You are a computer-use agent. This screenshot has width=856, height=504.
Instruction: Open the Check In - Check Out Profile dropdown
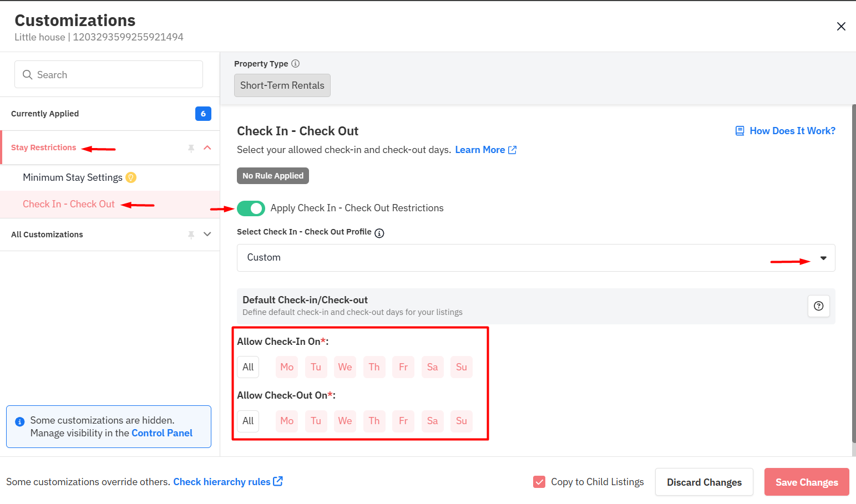pos(536,258)
